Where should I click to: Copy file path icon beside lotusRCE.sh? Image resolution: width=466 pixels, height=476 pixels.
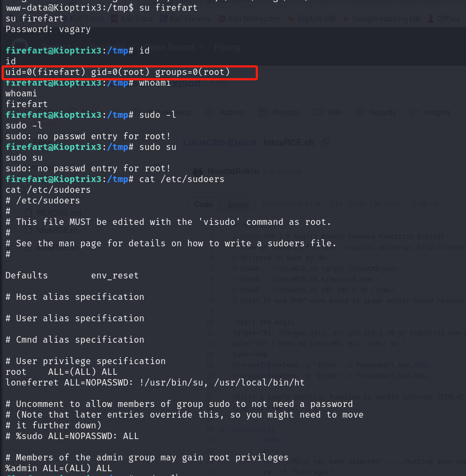[325, 142]
